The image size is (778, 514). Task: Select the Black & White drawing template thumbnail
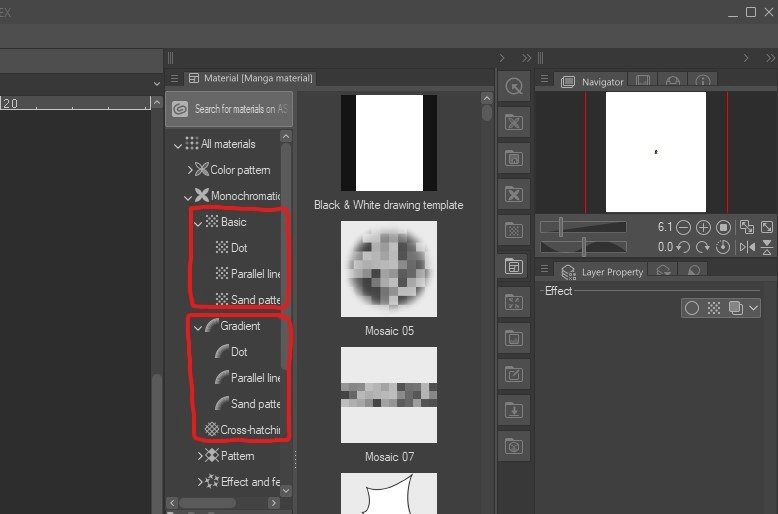coord(389,143)
